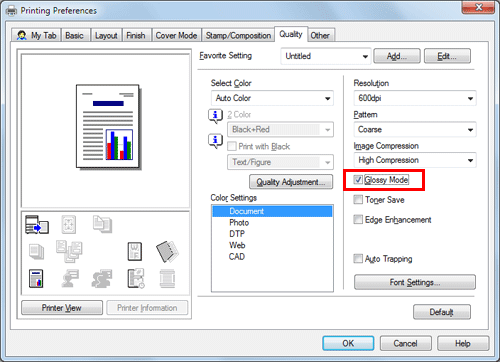Select Photo in Color Settings list

point(239,223)
